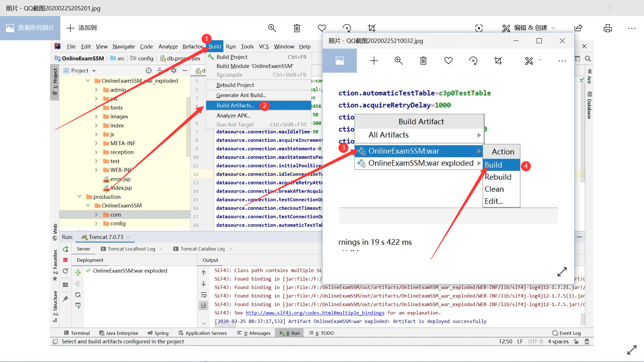Zoom in the smaller photo window

click(398, 61)
